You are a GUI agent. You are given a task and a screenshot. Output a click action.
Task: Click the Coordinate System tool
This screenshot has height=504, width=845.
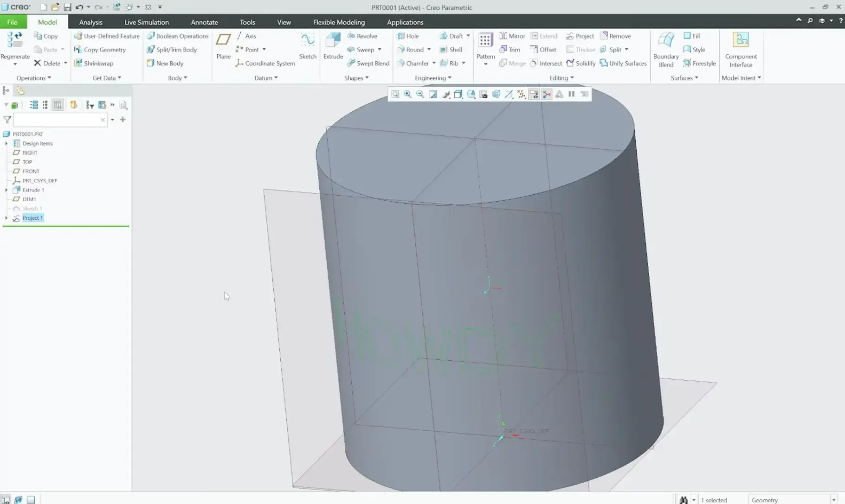pos(265,63)
